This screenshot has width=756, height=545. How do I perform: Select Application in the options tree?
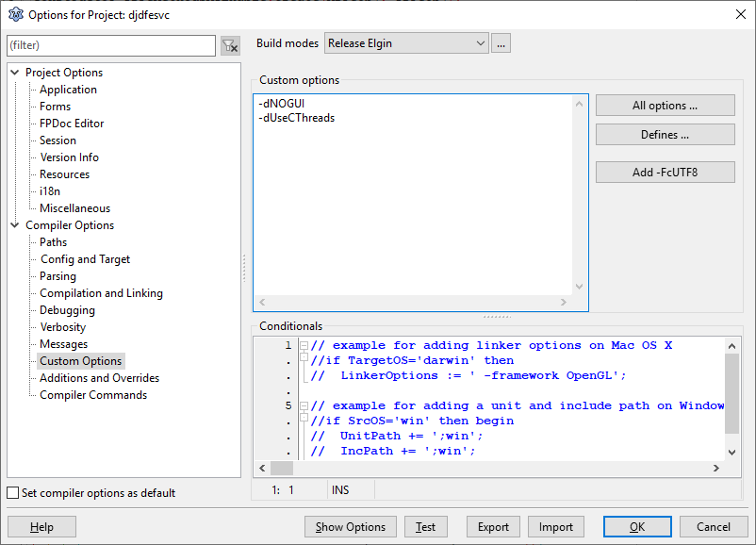pos(68,90)
